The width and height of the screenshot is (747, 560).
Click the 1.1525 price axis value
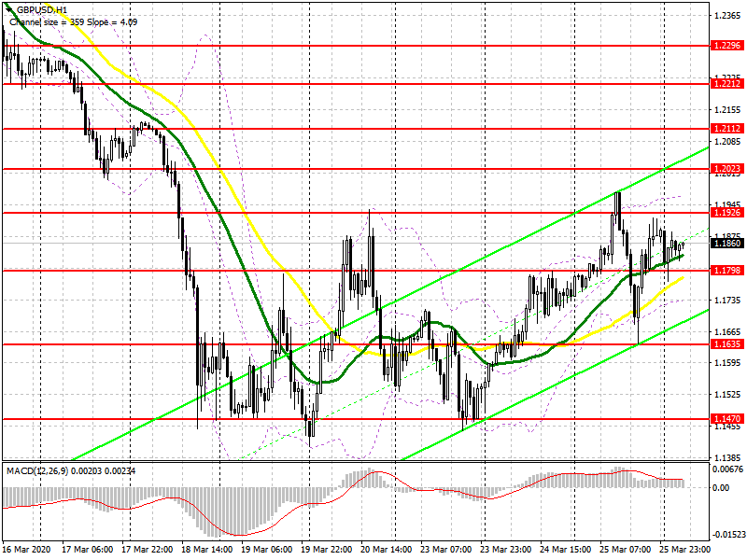pyautogui.click(x=727, y=394)
